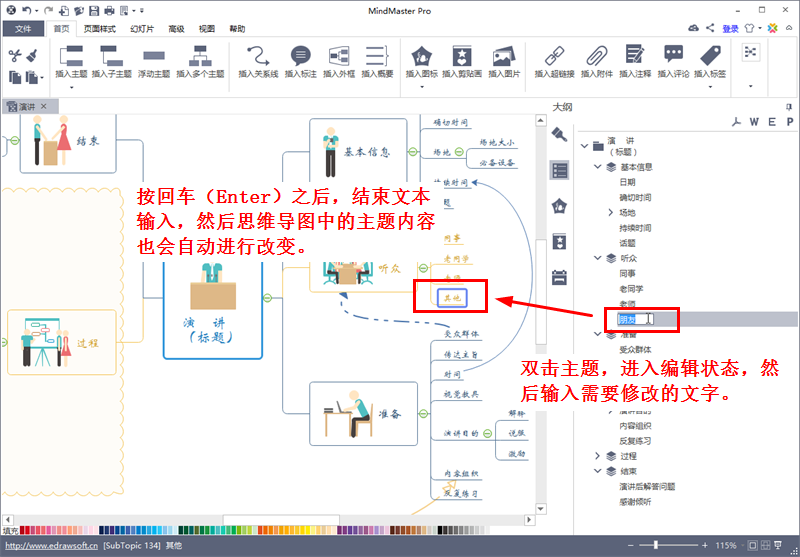Open the shirt theme dropdown arrow
Screen dimensions: 800x557
(x=760, y=29)
